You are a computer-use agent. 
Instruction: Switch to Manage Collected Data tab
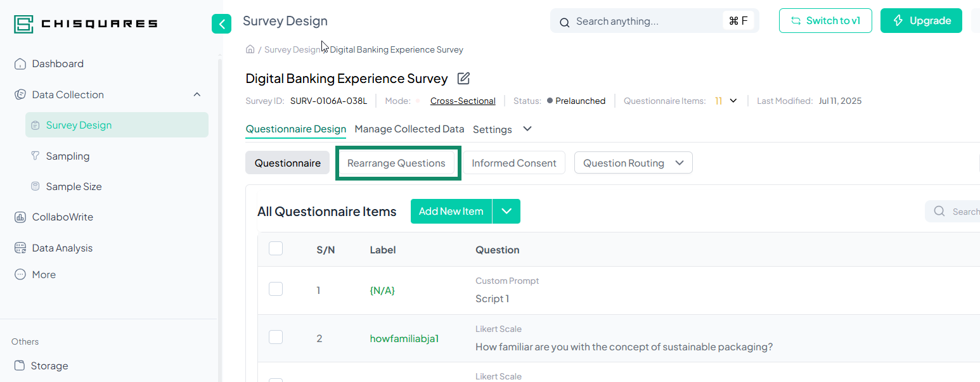[x=409, y=129]
